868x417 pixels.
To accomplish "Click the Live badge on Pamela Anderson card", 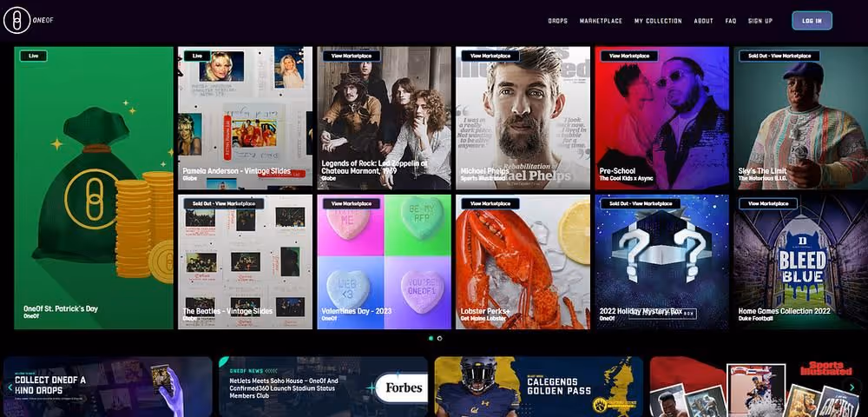I will [197, 56].
